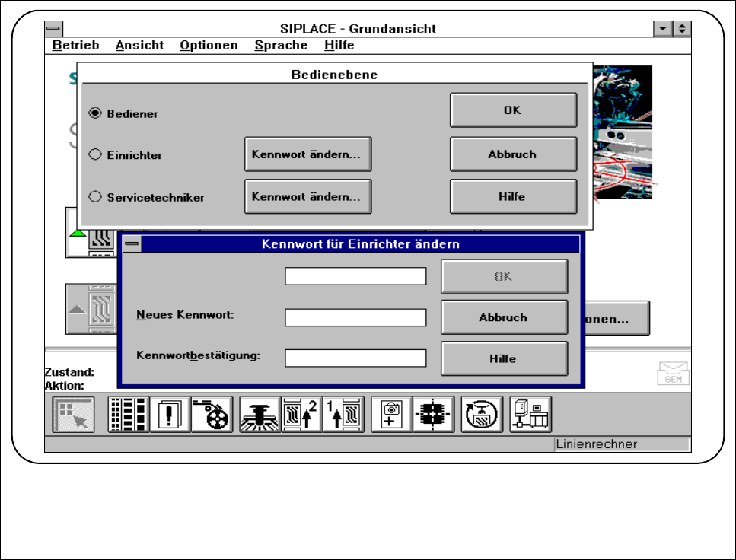Click the component centering crosshair icon
The height and width of the screenshot is (560, 736).
(x=433, y=415)
